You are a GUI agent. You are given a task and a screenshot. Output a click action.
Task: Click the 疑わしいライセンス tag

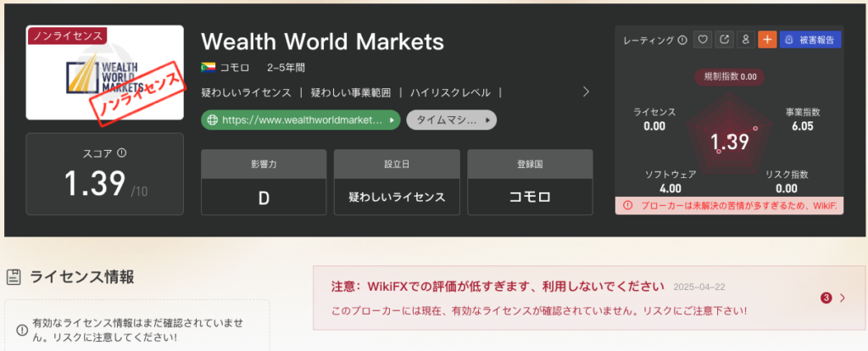click(247, 92)
